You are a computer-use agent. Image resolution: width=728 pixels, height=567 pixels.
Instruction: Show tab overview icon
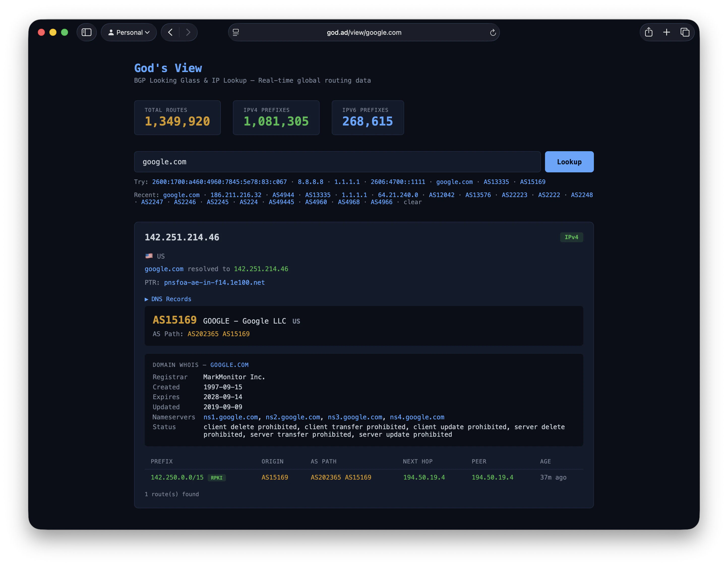[x=685, y=32]
